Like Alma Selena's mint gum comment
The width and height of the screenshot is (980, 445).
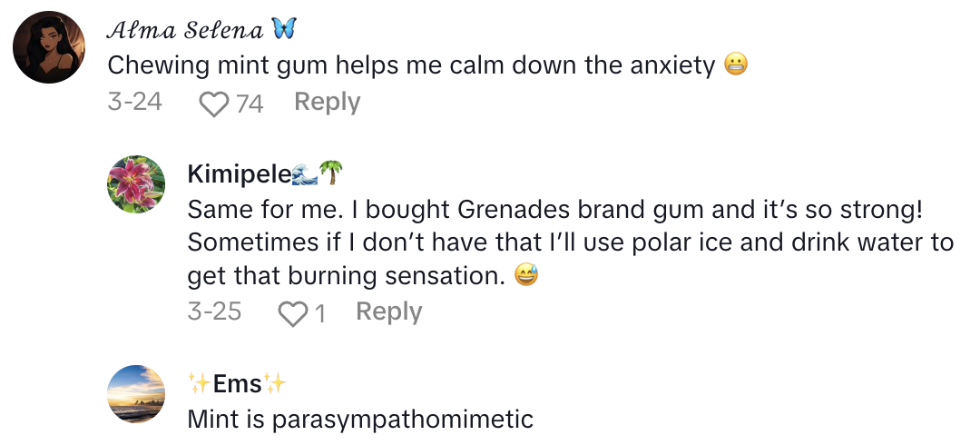(214, 103)
